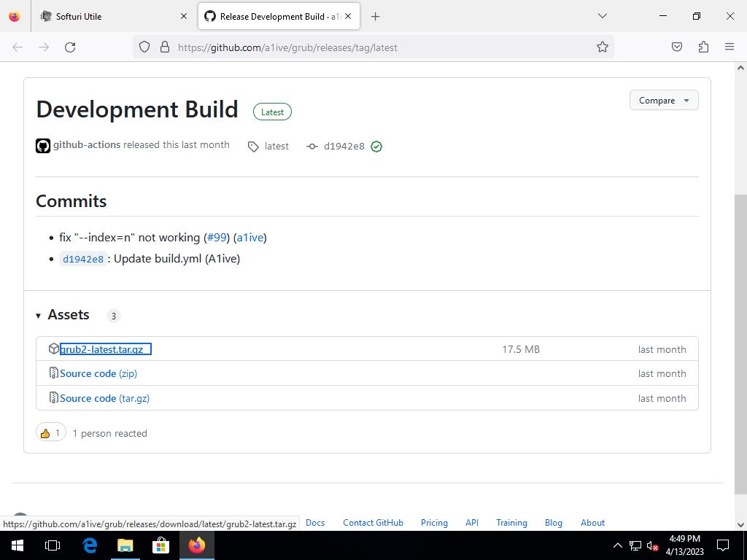
Task: Open Firefox hamburger application menu
Action: pos(729,47)
